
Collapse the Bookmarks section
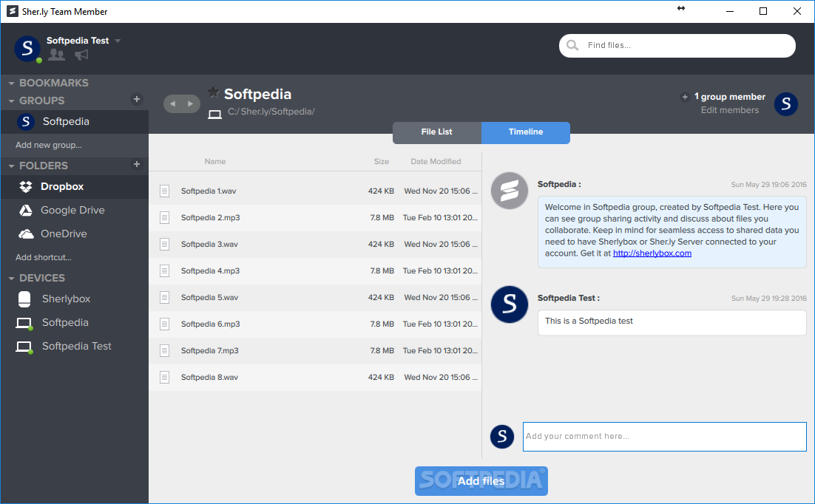11,83
